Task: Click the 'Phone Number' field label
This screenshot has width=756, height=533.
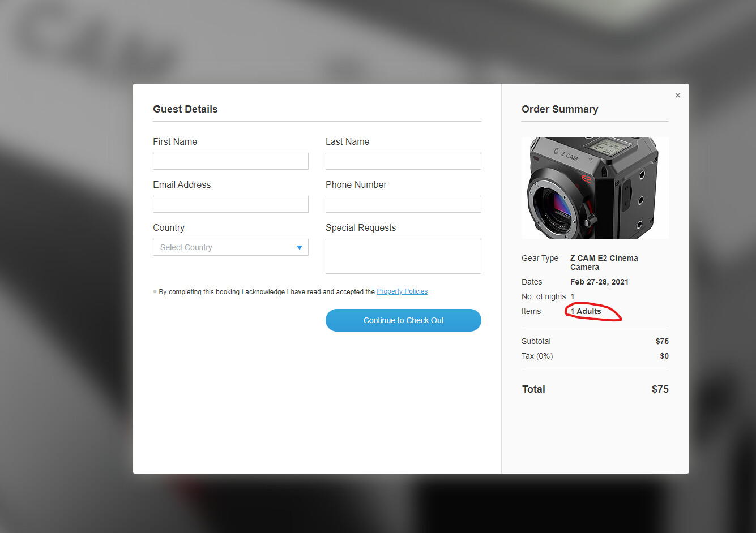Action: [356, 184]
